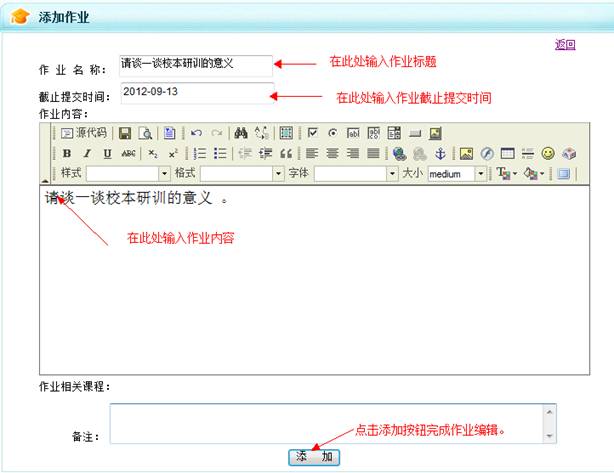Viewport: 614px width, 473px height.
Task: Decrease paragraph indent
Action: pos(245,153)
